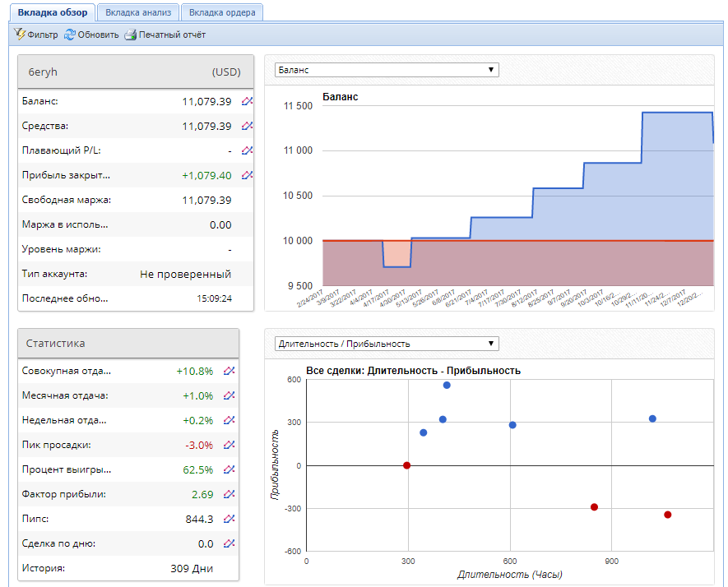Screen dimensions: 728x587
Task: Click chart icon for Месячная отдача
Action: click(x=229, y=395)
